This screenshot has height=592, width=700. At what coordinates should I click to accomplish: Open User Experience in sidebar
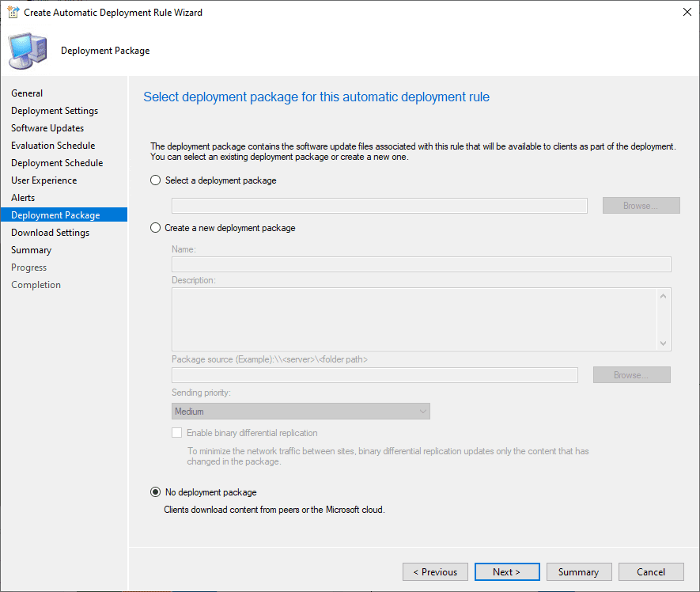pyautogui.click(x=44, y=180)
